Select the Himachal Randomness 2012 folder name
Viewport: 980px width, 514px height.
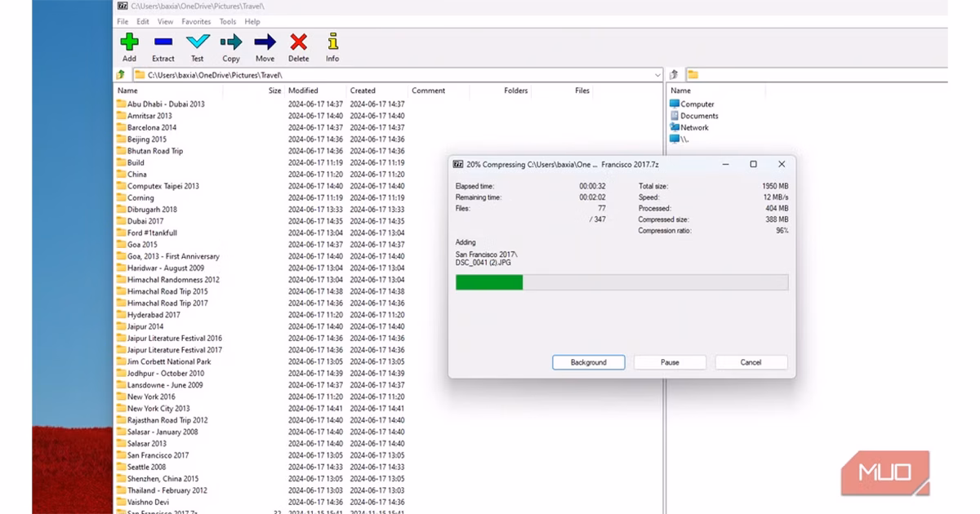click(173, 280)
